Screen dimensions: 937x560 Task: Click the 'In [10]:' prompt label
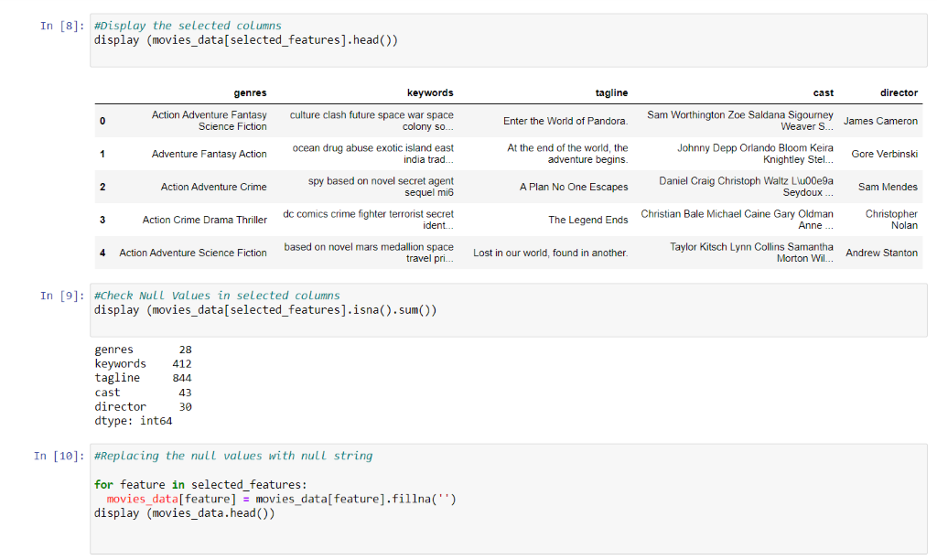tap(59, 456)
